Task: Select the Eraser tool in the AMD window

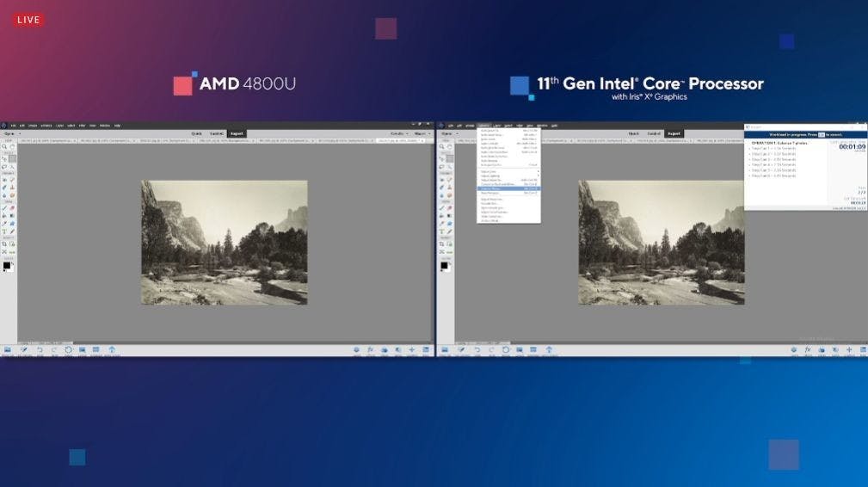Action: click(12, 207)
